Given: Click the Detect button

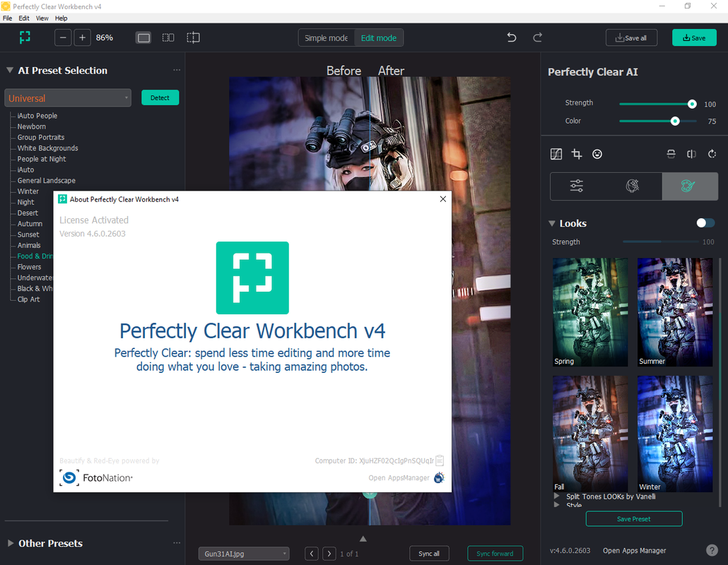Looking at the screenshot, I should point(160,98).
